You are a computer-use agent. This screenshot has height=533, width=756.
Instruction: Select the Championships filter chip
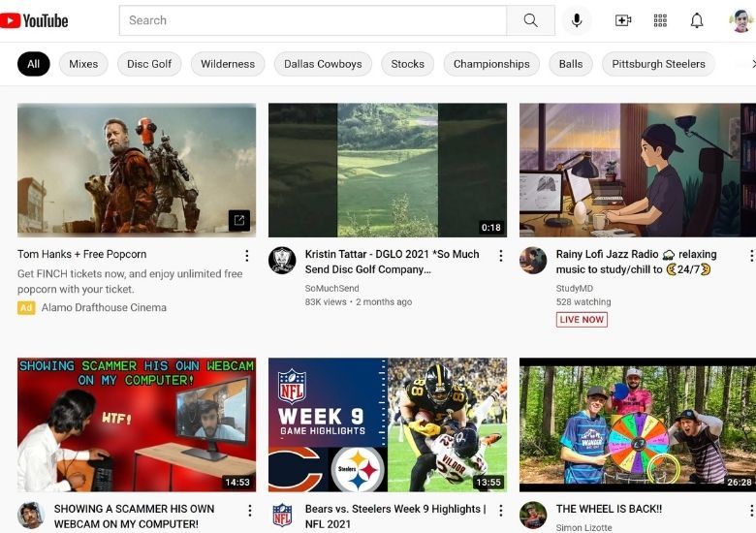[x=491, y=64]
